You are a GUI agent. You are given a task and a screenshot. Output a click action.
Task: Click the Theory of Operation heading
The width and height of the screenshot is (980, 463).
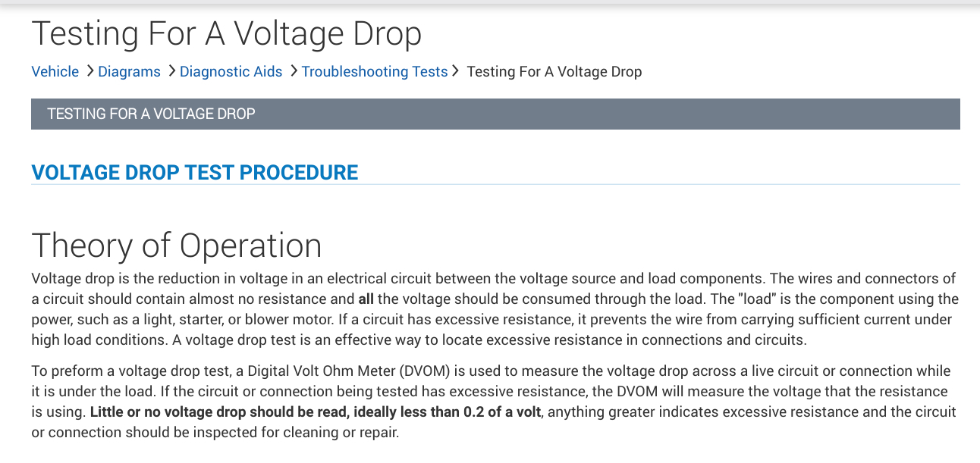coord(176,246)
